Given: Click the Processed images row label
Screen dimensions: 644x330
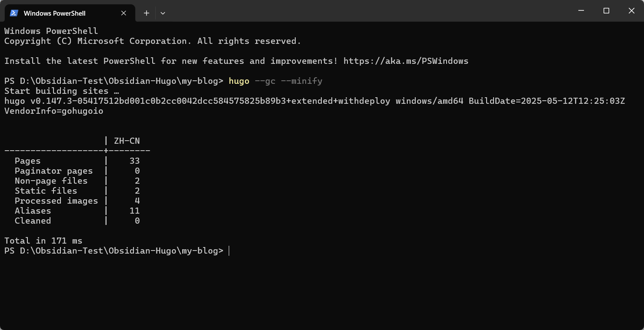Looking at the screenshot, I should coord(56,201).
